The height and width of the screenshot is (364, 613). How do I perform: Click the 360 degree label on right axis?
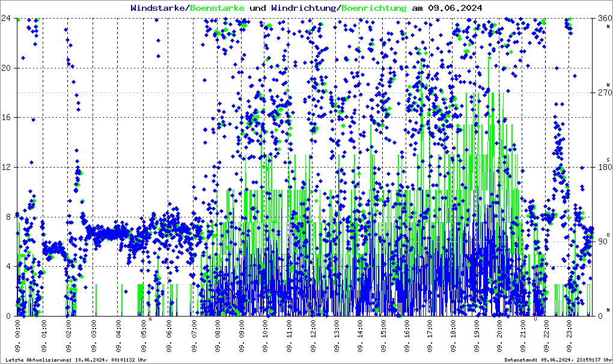pos(603,18)
